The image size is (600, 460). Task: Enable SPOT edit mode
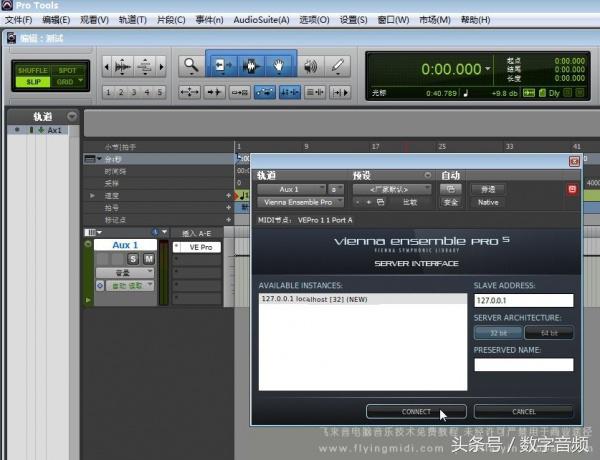coord(67,70)
